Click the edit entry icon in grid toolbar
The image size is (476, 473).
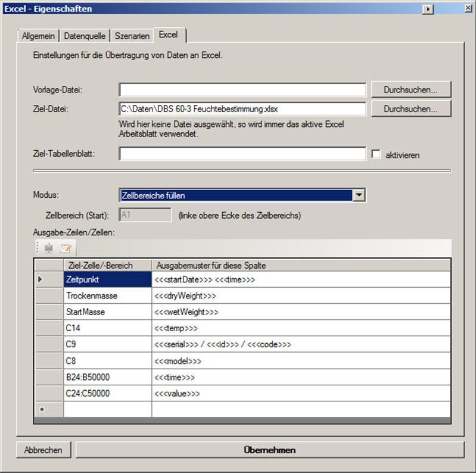pos(66,248)
